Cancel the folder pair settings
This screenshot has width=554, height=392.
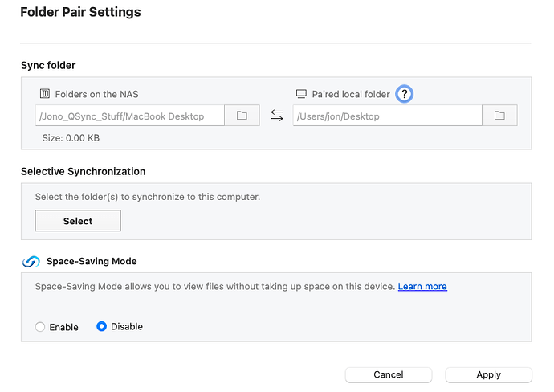pyautogui.click(x=388, y=374)
